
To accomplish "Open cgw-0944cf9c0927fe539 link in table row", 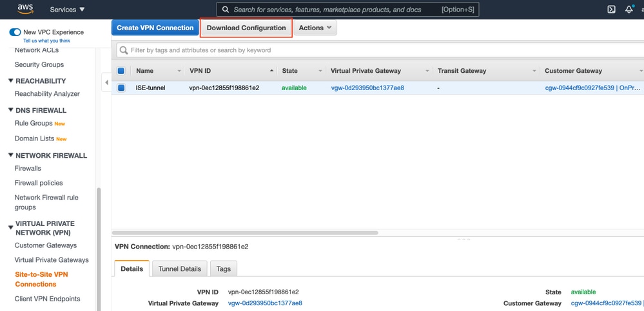I will click(x=594, y=88).
